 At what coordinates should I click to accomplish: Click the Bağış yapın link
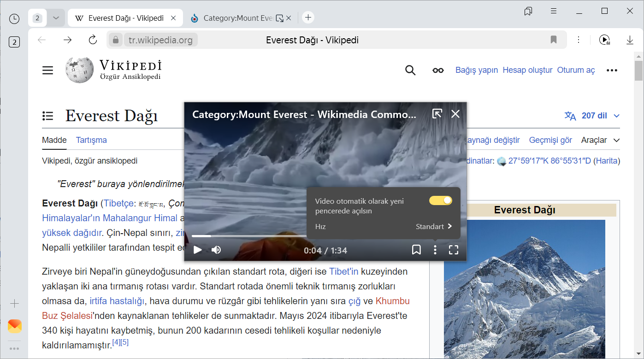[477, 70]
